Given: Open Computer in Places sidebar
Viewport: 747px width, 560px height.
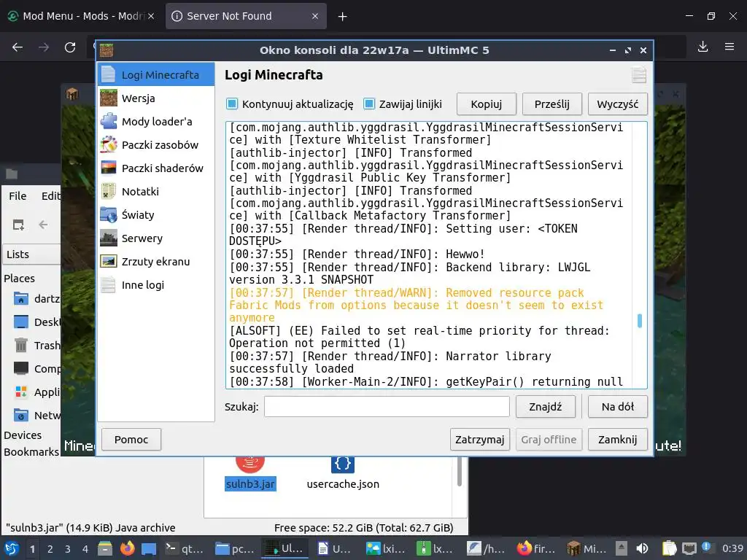Looking at the screenshot, I should pos(36,368).
